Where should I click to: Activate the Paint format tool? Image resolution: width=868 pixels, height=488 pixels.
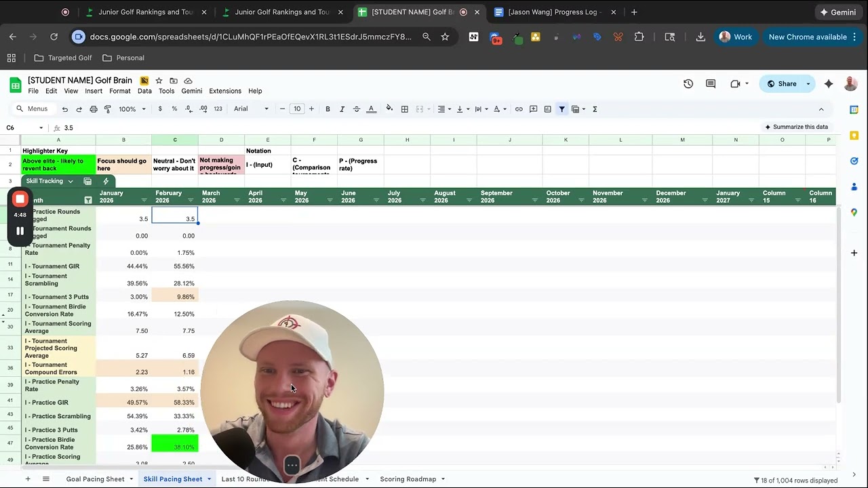coord(108,109)
